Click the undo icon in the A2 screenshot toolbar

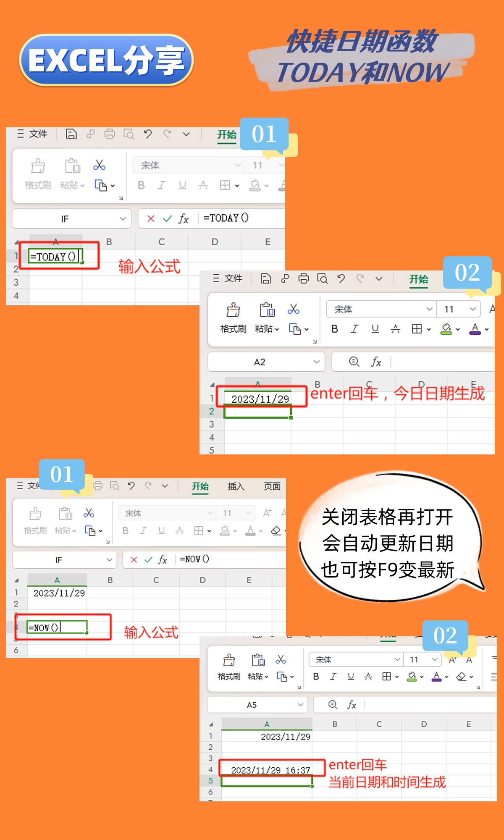pos(341,278)
